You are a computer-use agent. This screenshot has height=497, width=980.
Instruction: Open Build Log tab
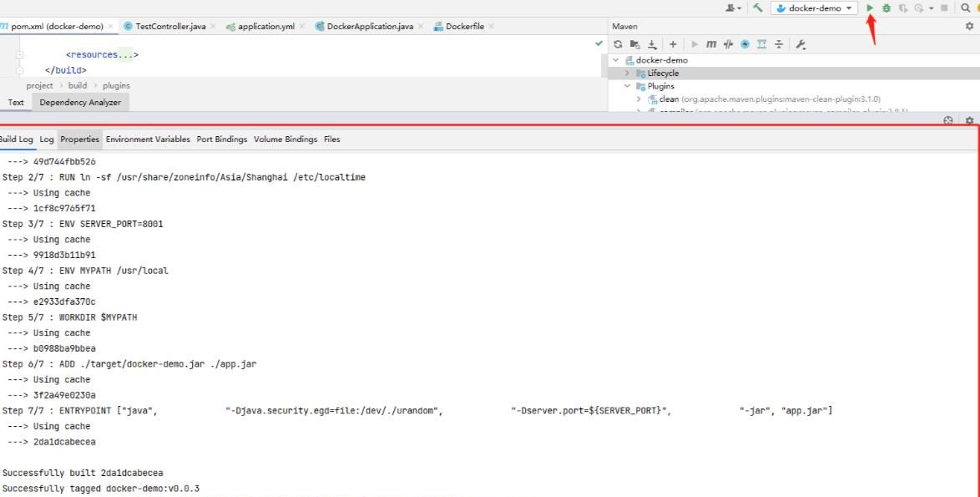[16, 139]
